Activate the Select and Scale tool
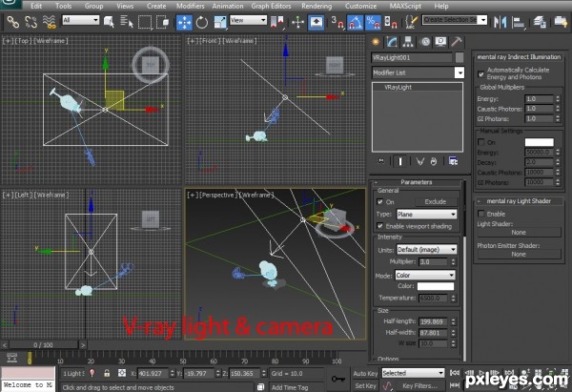Image resolution: width=572 pixels, height=392 pixels. coord(220,22)
